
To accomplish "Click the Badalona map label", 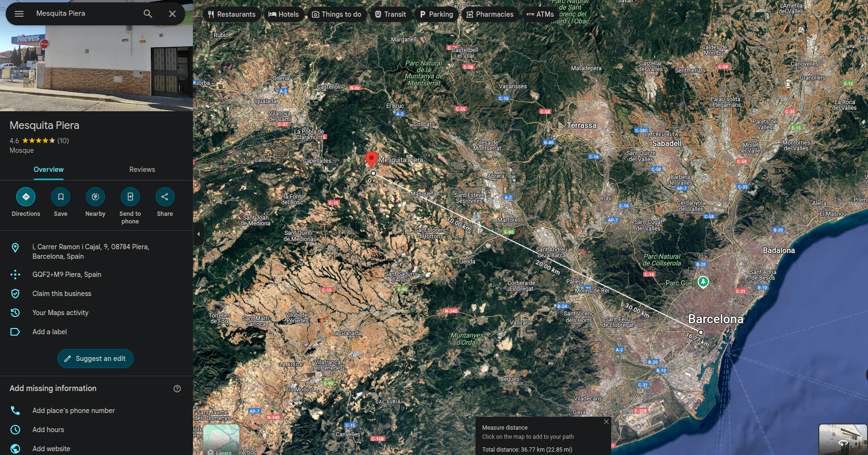I will pos(779,250).
